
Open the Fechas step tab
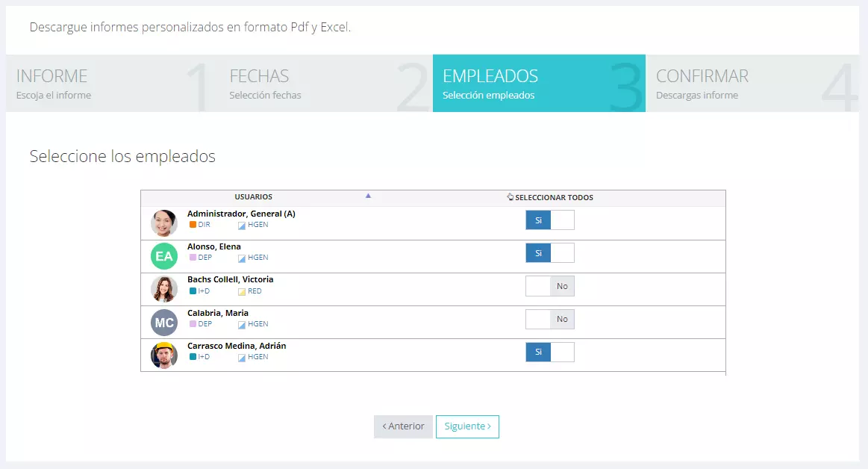[x=326, y=83]
